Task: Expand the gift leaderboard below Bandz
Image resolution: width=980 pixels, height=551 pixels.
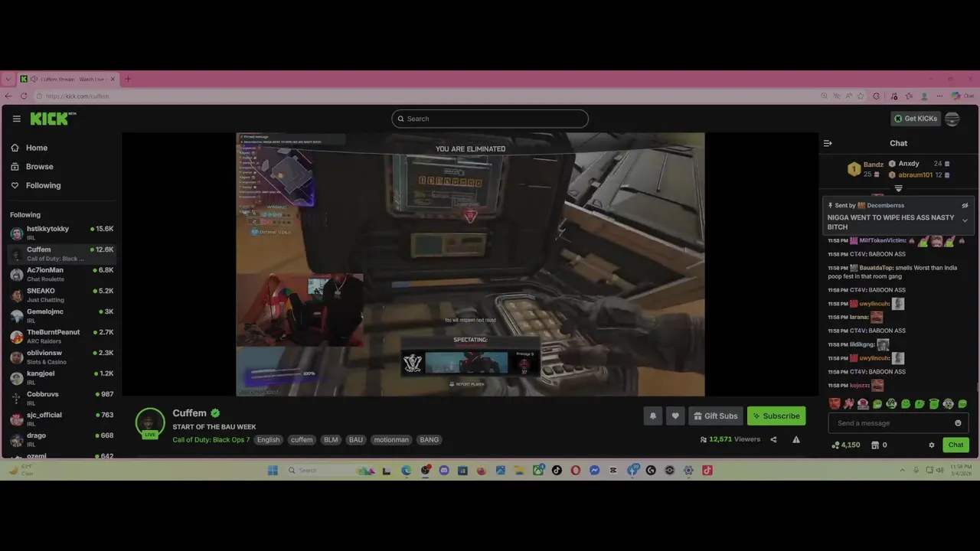Action: [x=899, y=188]
